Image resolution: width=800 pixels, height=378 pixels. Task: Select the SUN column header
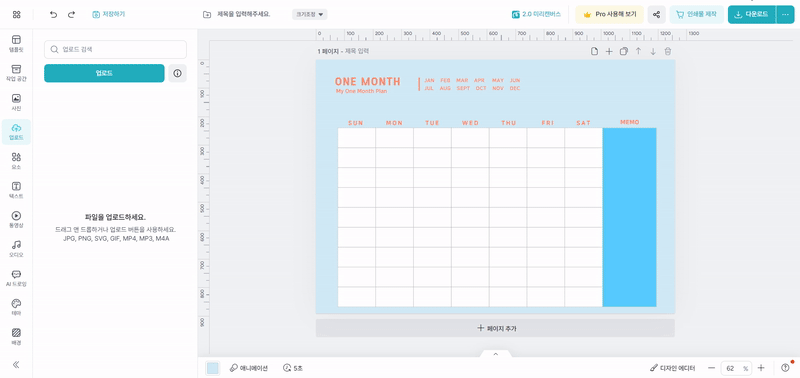tap(356, 123)
